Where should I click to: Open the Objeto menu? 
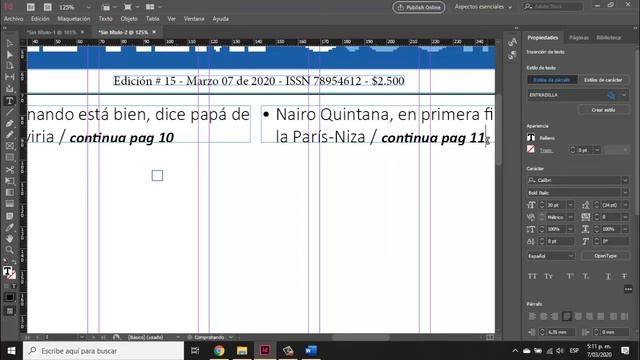(x=129, y=19)
